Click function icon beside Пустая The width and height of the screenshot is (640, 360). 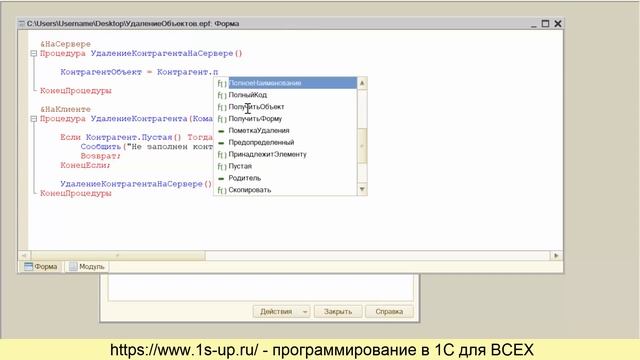tap(222, 167)
